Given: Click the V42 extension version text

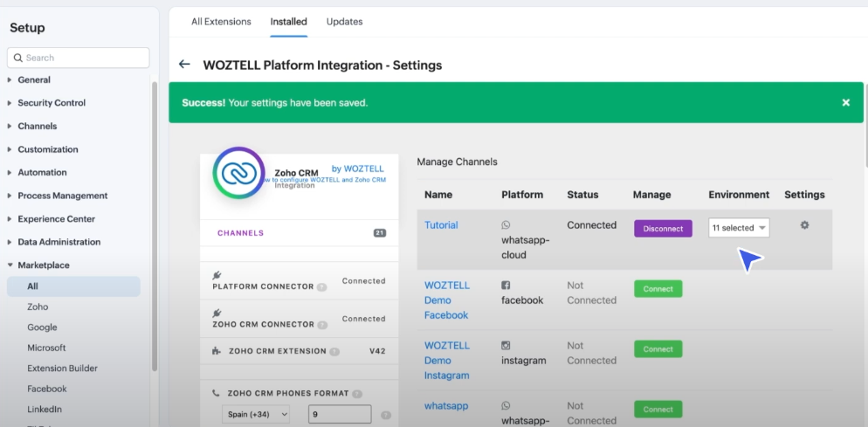Looking at the screenshot, I should 377,350.
